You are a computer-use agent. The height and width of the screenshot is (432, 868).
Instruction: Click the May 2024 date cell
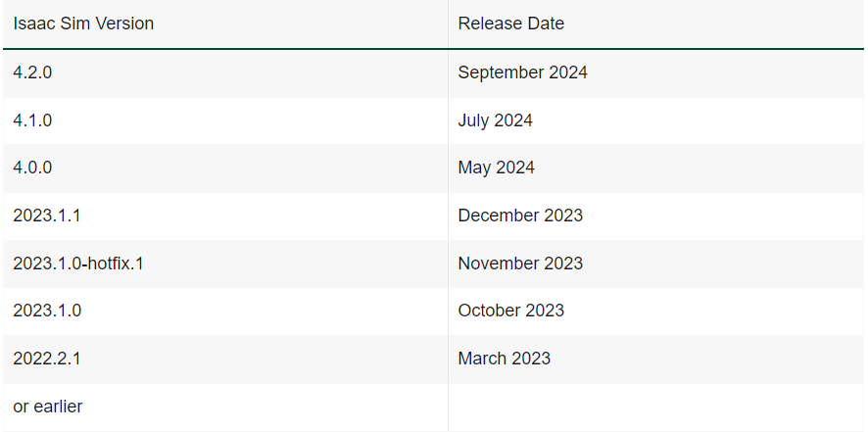(x=655, y=168)
